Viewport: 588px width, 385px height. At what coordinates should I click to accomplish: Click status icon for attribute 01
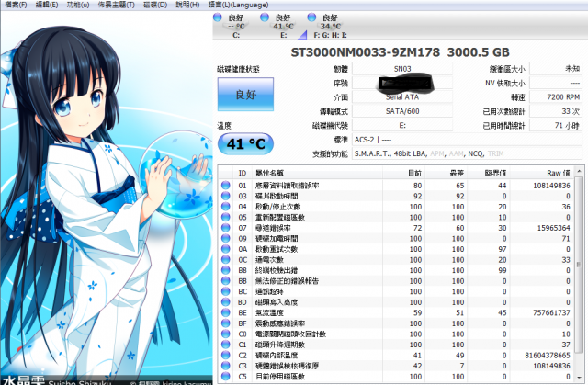tap(225, 186)
